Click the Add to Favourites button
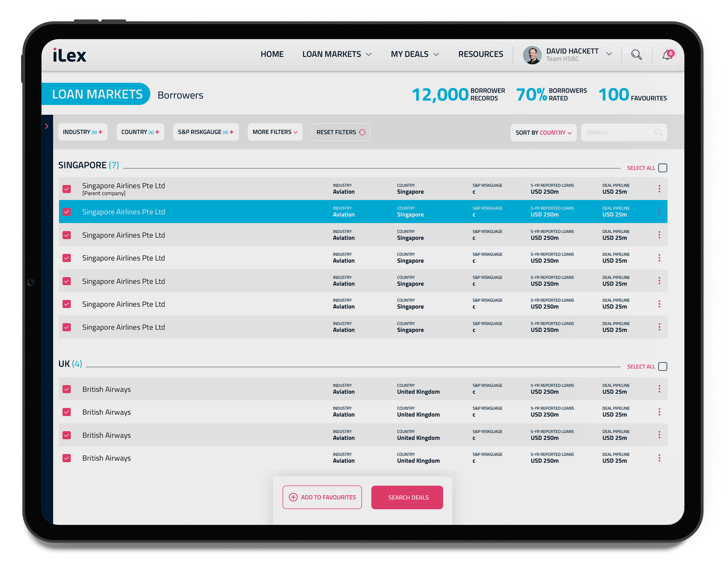Image resolution: width=728 pixels, height=572 pixels. coord(322,497)
